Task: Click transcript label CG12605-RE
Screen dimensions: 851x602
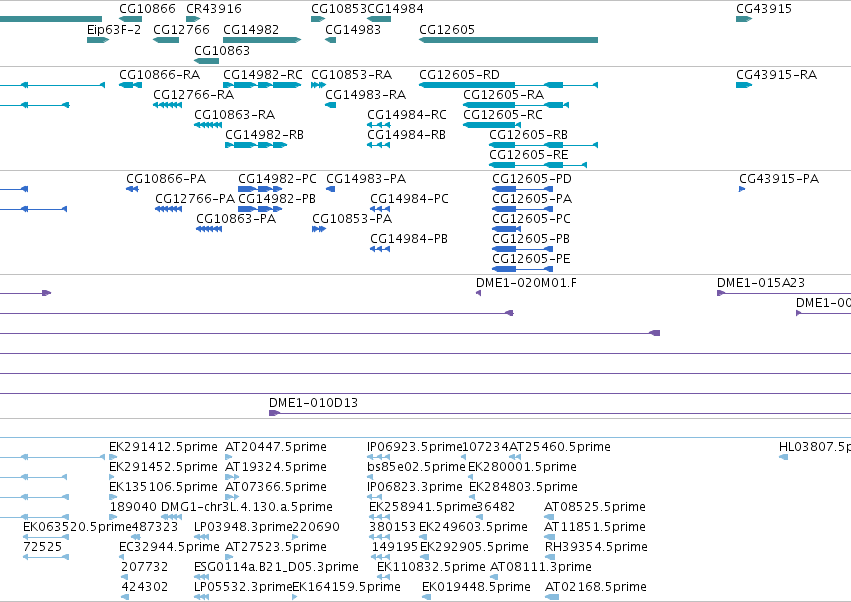Action: [529, 155]
